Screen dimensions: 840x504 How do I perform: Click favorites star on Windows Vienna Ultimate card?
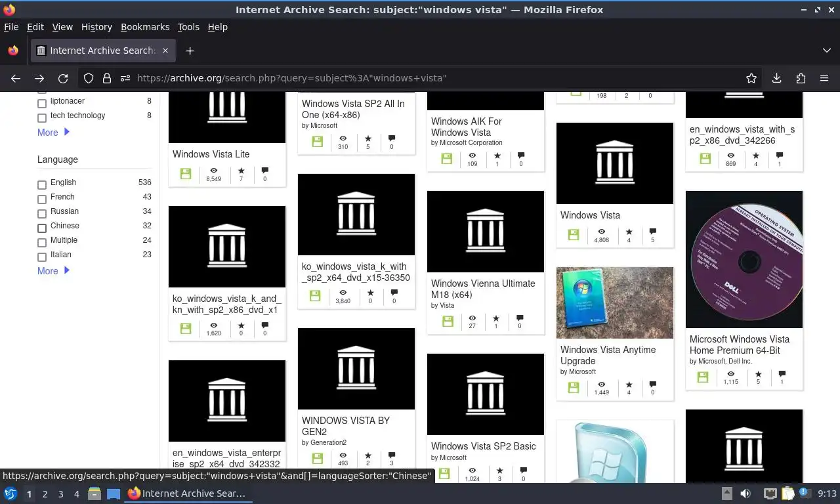pyautogui.click(x=496, y=318)
